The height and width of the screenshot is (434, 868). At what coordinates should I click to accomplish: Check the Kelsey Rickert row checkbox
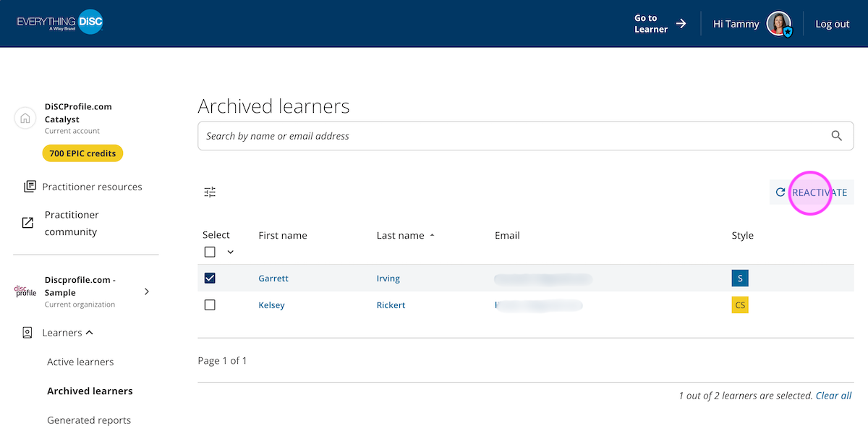pos(210,305)
